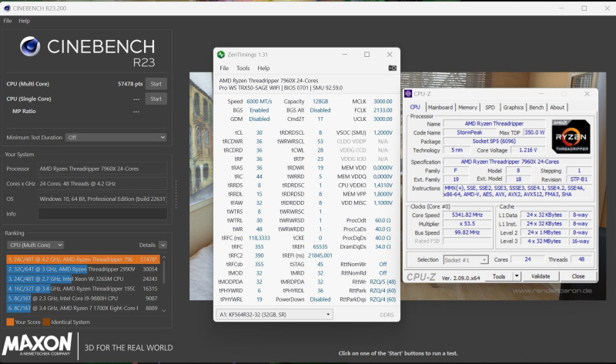Start the CPU Single Core test
Image resolution: width=616 pixels, height=364 pixels.
(156, 99)
